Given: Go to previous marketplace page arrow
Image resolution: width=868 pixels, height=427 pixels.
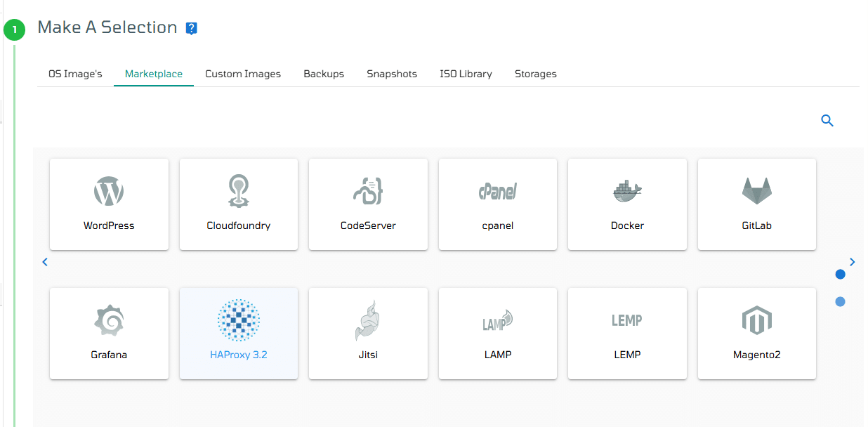Looking at the screenshot, I should coord(45,262).
